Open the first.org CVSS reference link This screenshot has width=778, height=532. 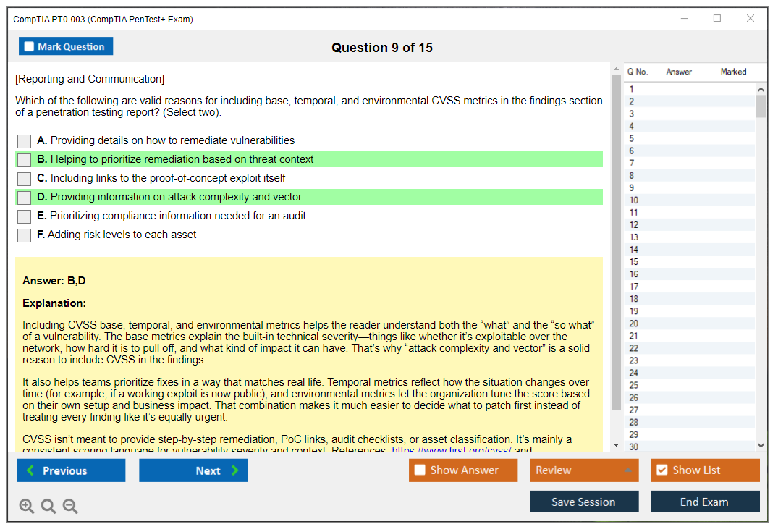click(x=452, y=450)
